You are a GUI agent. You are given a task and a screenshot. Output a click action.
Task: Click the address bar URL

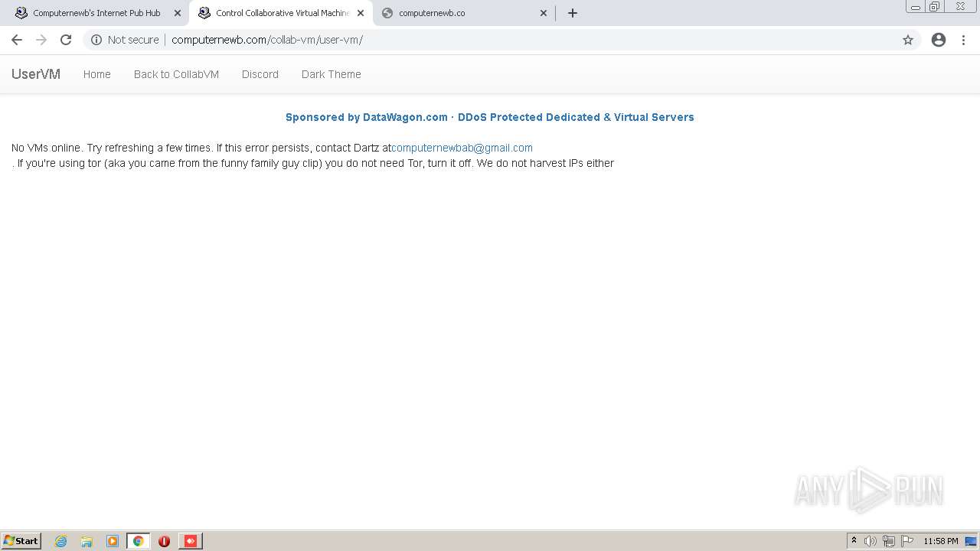tap(267, 40)
